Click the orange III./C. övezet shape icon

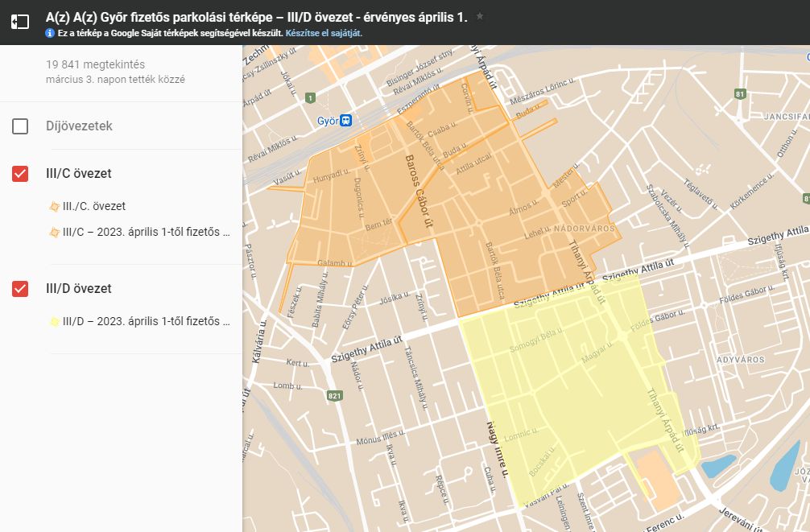click(x=54, y=207)
